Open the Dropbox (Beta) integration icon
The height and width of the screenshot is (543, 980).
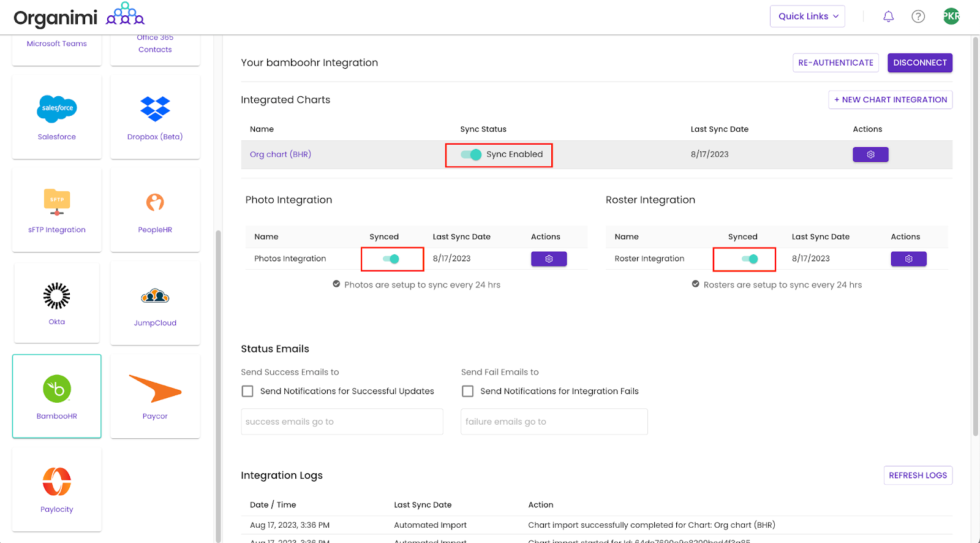click(x=155, y=109)
